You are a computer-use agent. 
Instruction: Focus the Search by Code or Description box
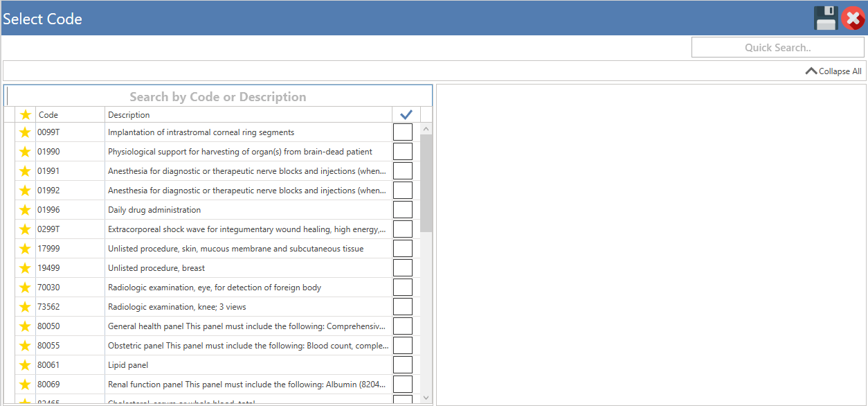pyautogui.click(x=218, y=96)
